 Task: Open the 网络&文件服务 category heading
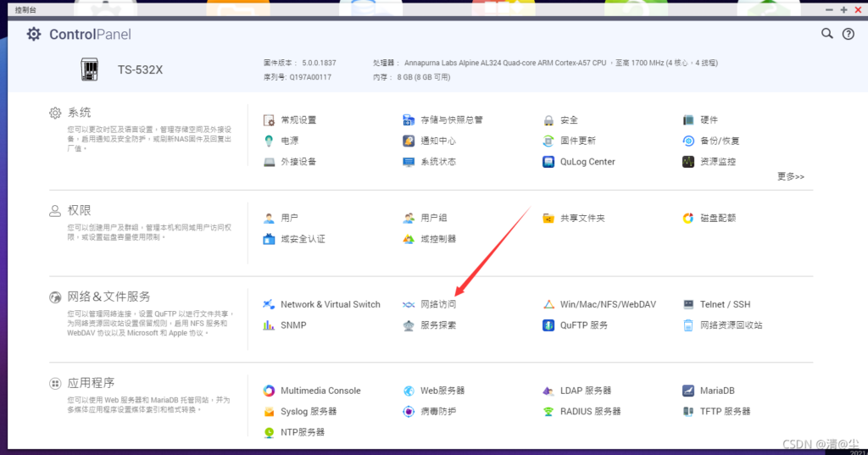(108, 297)
